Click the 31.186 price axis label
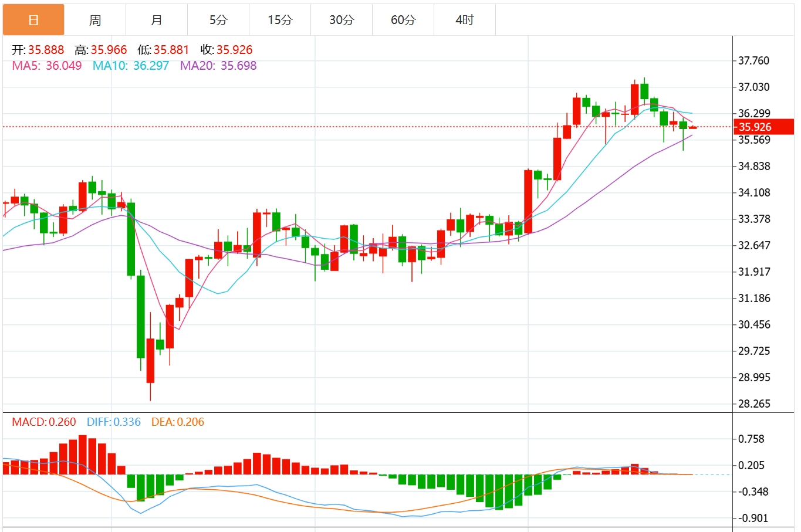801x532 pixels. coord(753,298)
